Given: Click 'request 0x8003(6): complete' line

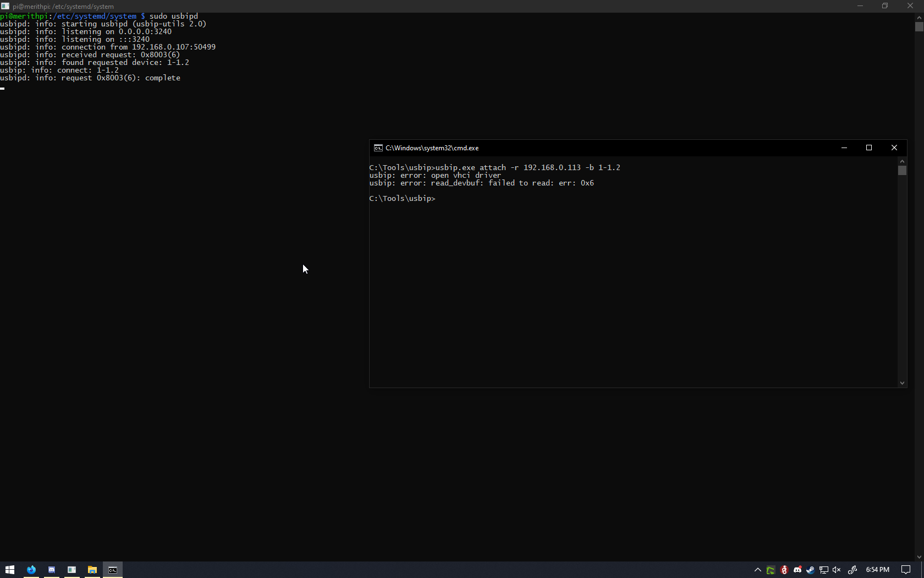Looking at the screenshot, I should (x=90, y=78).
